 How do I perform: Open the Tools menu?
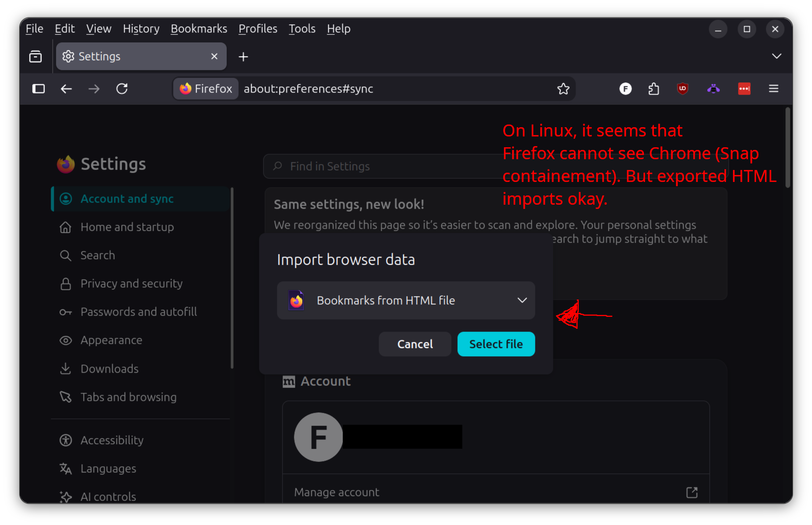pos(302,29)
